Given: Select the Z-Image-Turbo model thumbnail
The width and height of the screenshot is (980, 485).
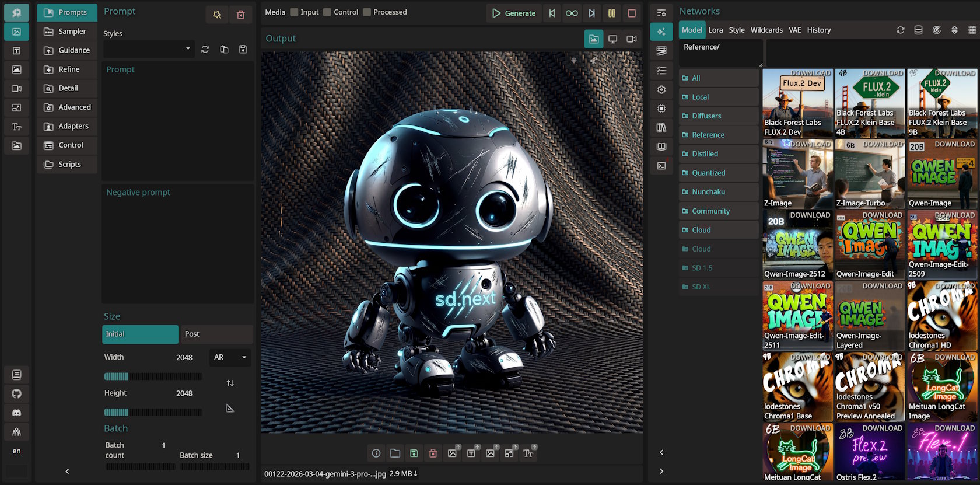Looking at the screenshot, I should 869,174.
